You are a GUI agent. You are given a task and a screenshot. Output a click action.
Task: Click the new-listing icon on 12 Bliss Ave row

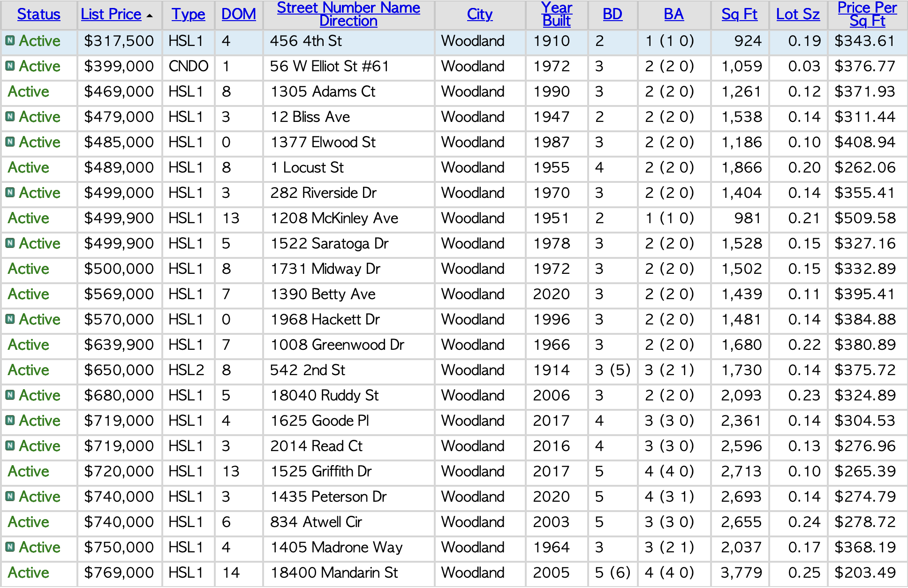[10, 117]
